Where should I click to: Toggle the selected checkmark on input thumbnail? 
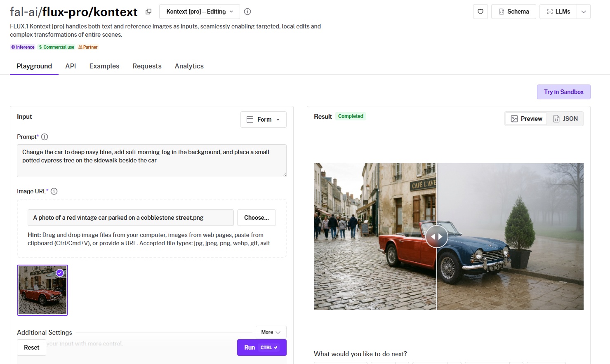[x=60, y=273]
